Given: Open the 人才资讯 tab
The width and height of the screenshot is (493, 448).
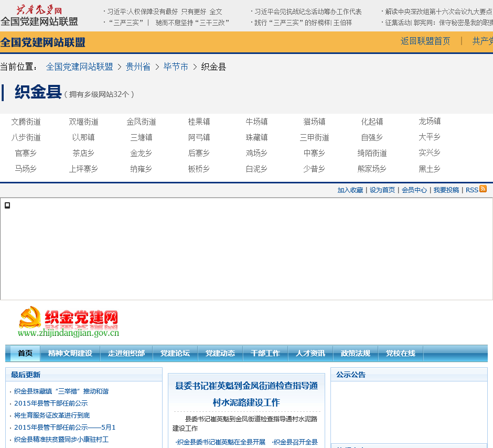Looking at the screenshot, I should (x=310, y=353).
